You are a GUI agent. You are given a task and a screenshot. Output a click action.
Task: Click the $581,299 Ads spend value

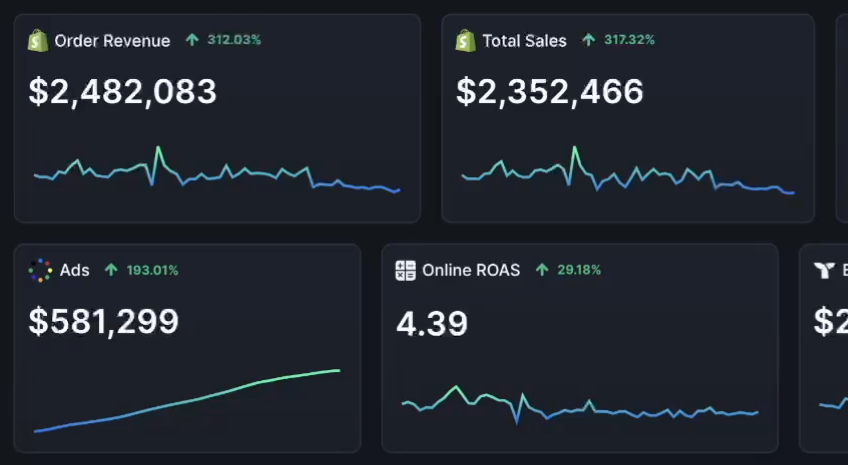tap(104, 321)
